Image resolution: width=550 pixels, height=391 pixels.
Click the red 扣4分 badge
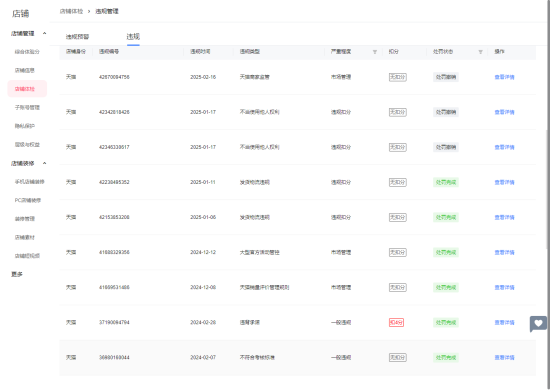(396, 323)
